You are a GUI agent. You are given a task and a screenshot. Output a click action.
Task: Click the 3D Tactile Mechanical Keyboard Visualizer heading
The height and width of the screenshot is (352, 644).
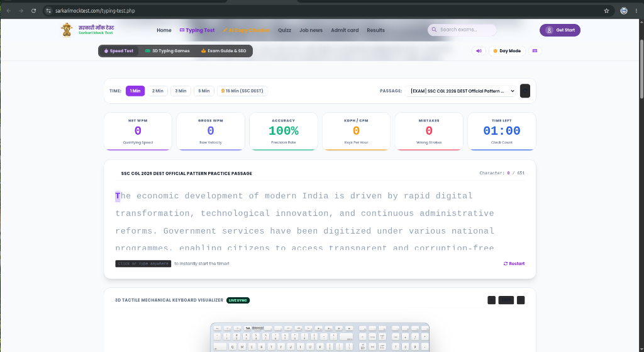169,300
